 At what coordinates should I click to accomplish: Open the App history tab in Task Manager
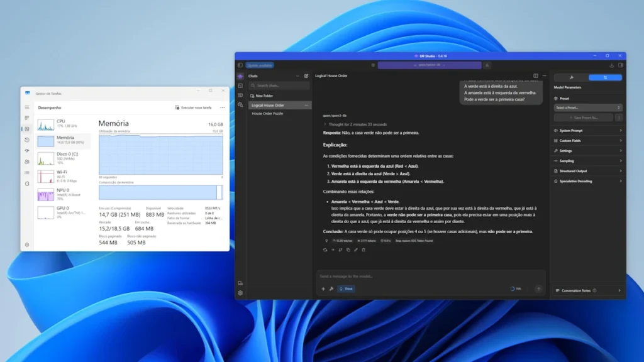[x=27, y=140]
